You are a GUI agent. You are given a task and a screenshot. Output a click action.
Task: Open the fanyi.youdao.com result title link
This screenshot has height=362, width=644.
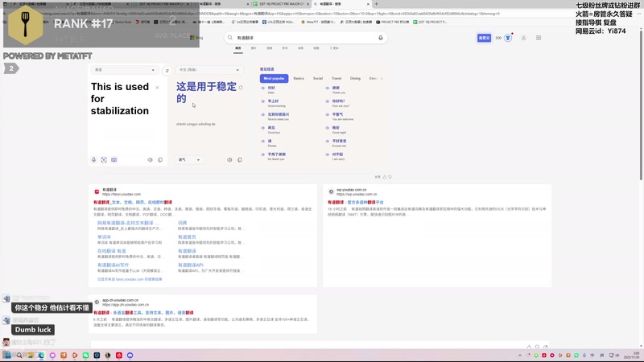click(133, 203)
